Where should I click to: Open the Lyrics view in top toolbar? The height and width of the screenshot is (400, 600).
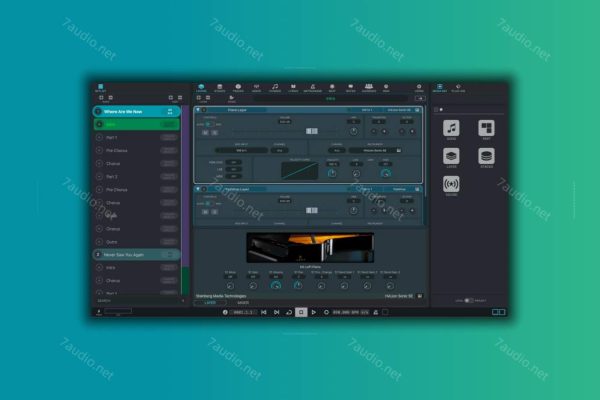(x=293, y=88)
